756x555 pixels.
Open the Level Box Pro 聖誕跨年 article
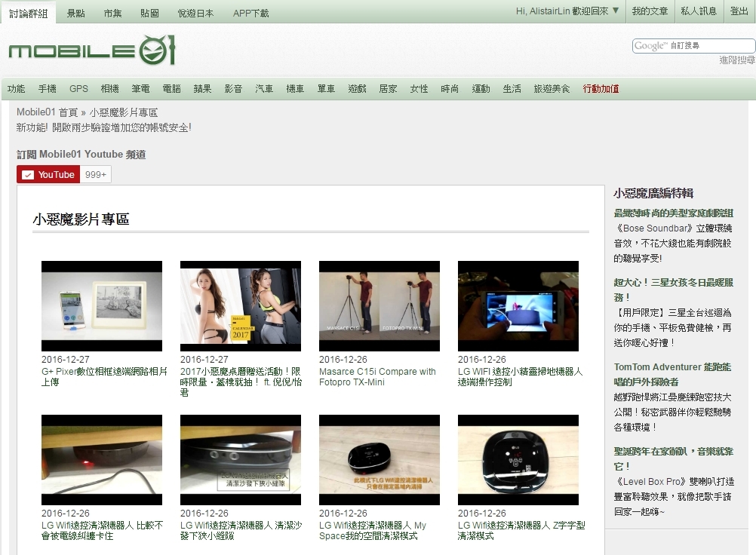674,458
